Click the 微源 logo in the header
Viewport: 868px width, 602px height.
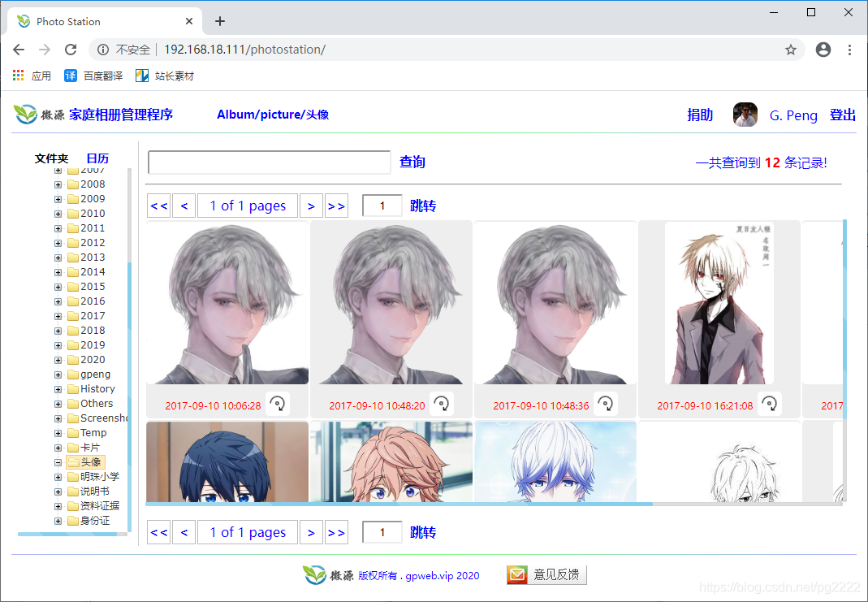(39, 115)
